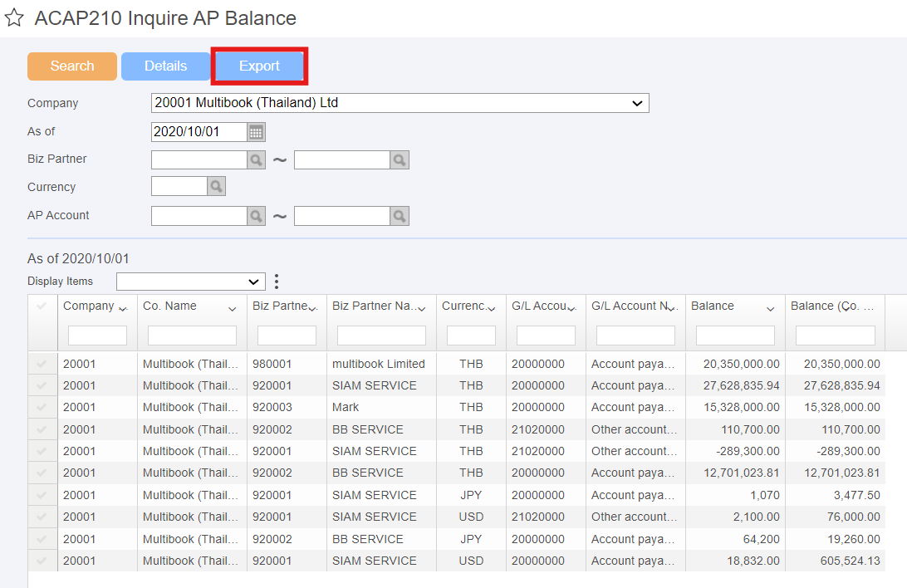Viewport: 907px width, 588px height.
Task: Open the Details button
Action: 165,66
